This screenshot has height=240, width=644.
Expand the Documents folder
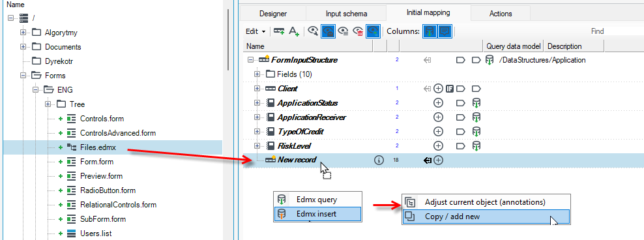pos(23,47)
